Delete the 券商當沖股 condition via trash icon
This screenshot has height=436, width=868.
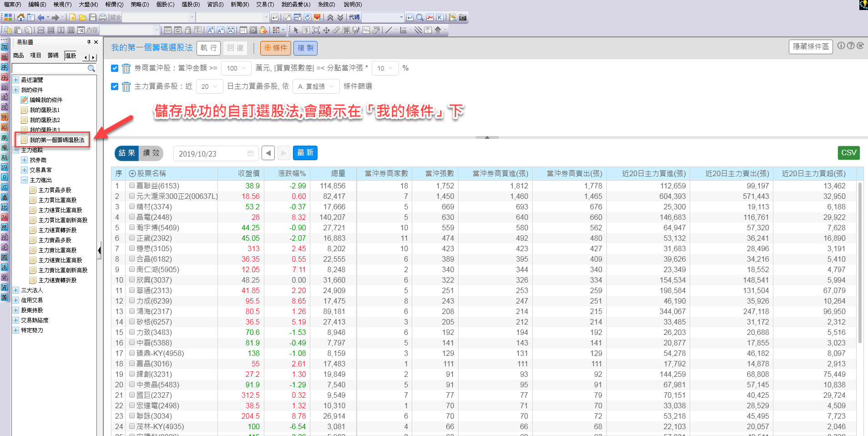[x=126, y=68]
